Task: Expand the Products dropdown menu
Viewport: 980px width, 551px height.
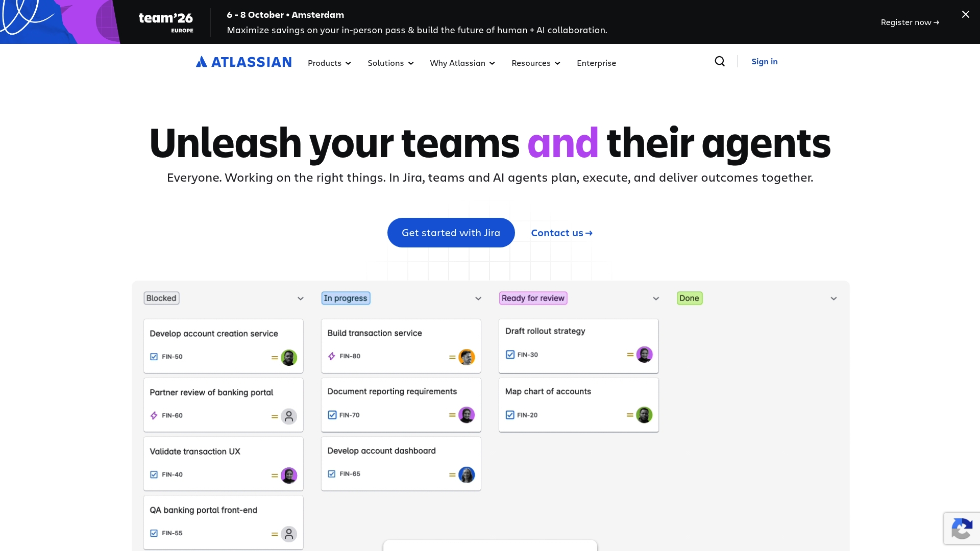Action: [x=329, y=63]
